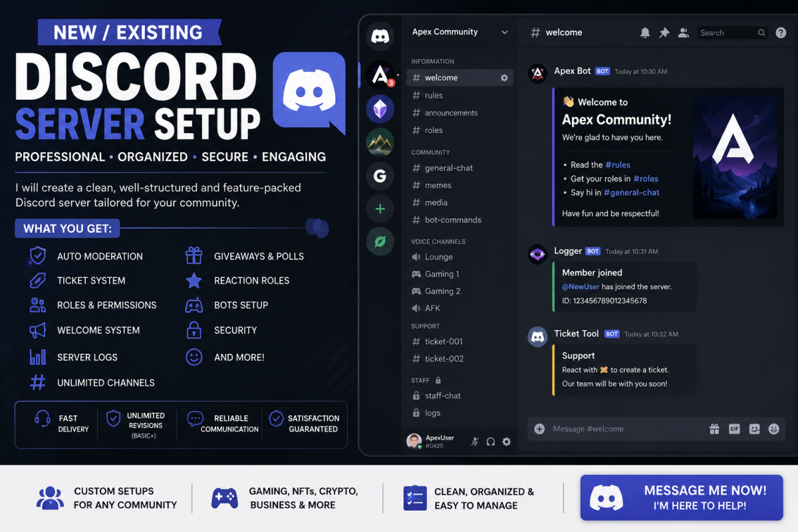Click the Ticket Tool username

(577, 334)
